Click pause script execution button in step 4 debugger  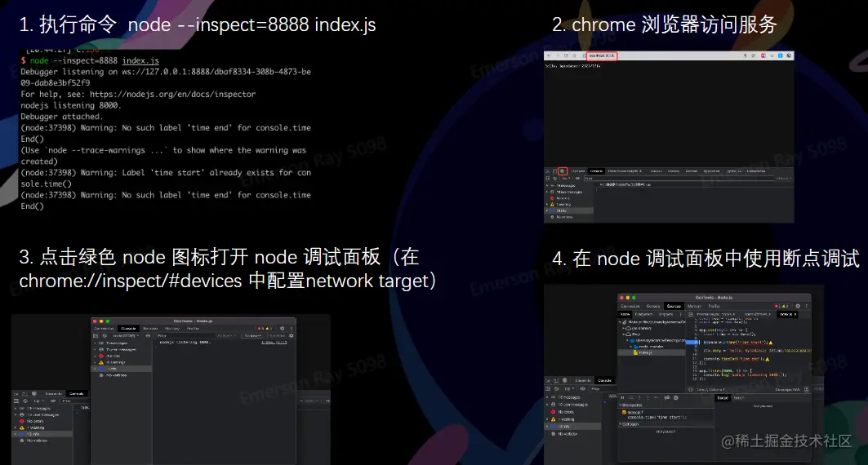click(x=622, y=397)
